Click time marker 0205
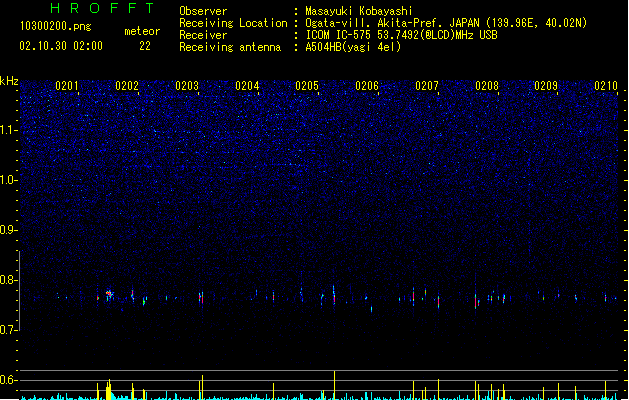This screenshot has height=400, width=629. coord(307,86)
